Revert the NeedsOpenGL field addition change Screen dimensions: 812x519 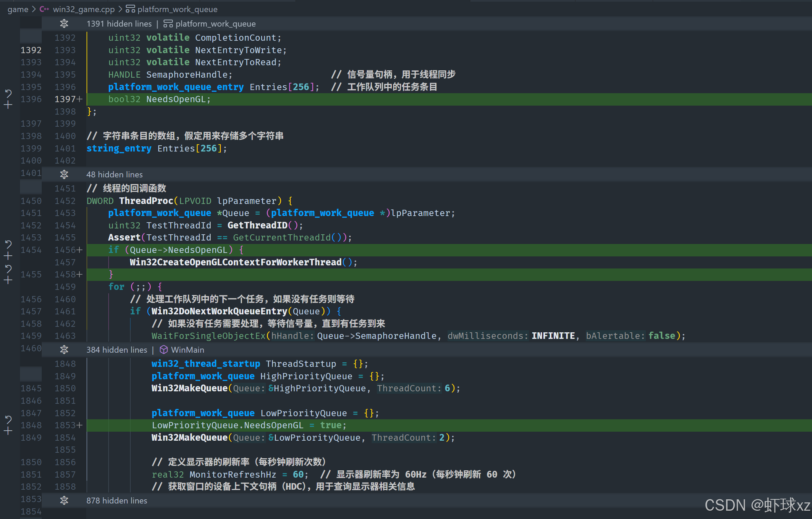pos(8,93)
